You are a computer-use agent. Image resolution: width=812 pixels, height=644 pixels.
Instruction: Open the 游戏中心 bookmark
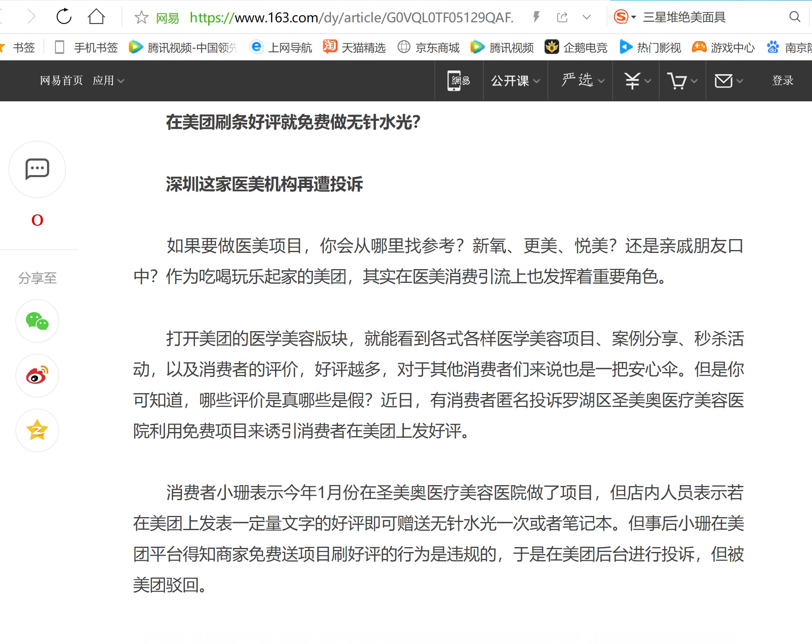click(x=724, y=47)
